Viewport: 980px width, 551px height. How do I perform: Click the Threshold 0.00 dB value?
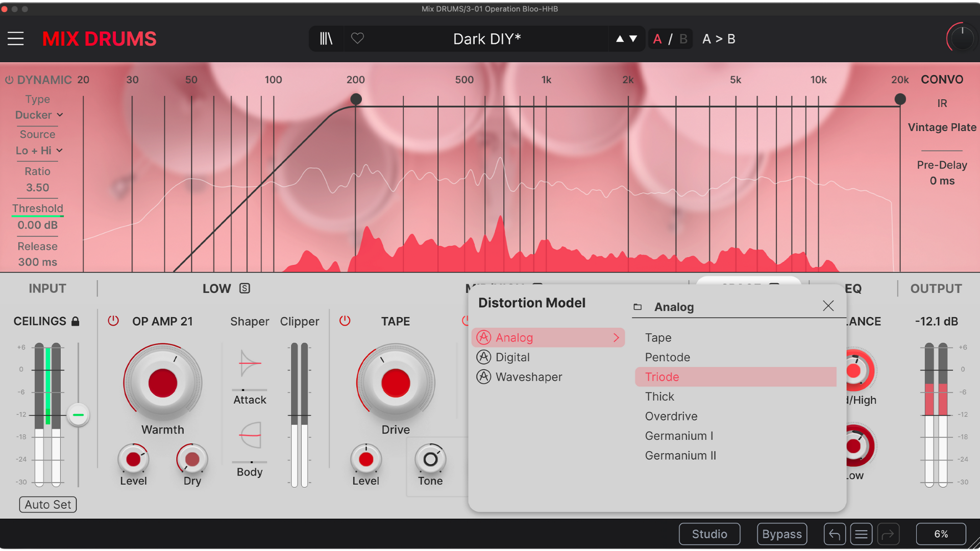pyautogui.click(x=38, y=225)
